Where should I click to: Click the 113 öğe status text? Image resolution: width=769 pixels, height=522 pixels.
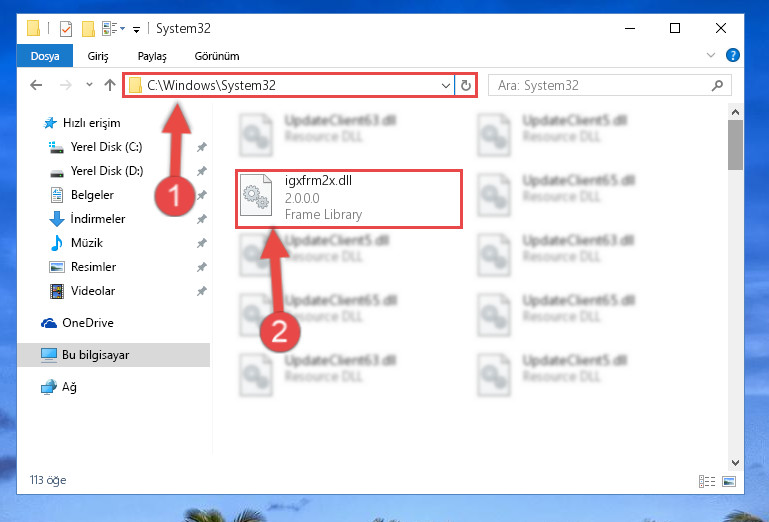click(x=48, y=480)
